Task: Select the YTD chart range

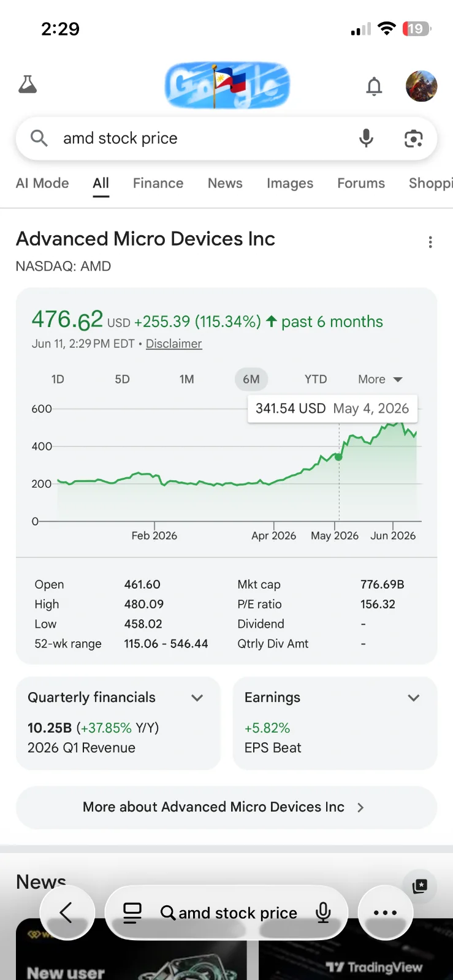Action: [x=316, y=379]
